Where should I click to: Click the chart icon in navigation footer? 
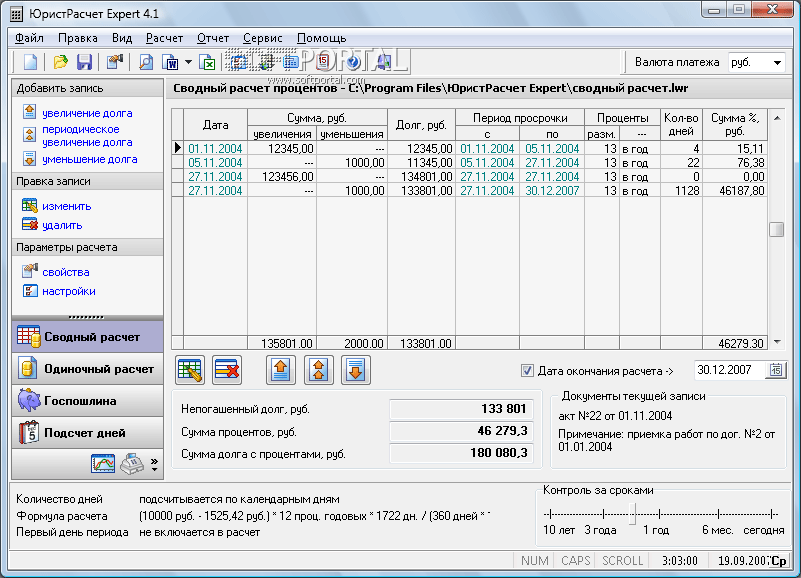[103, 464]
